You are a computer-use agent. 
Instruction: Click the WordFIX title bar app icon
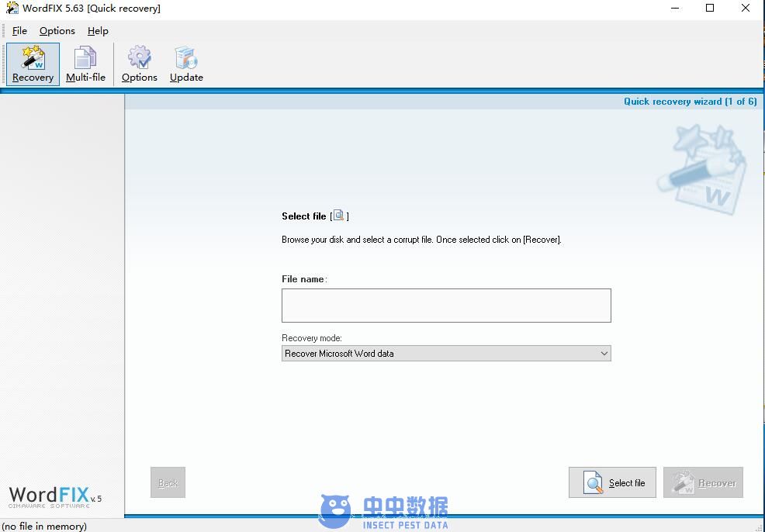[x=12, y=9]
